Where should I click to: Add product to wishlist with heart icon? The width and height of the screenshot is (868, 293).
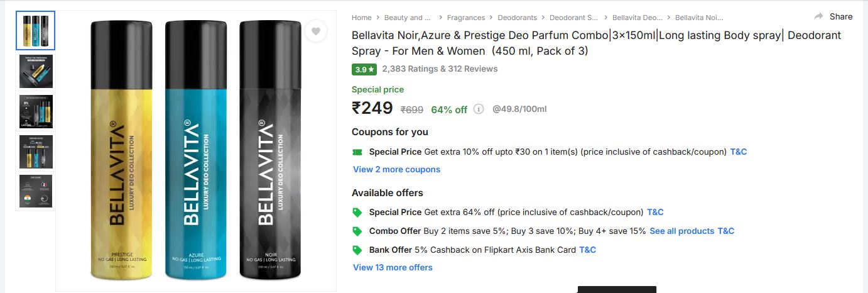[x=316, y=31]
